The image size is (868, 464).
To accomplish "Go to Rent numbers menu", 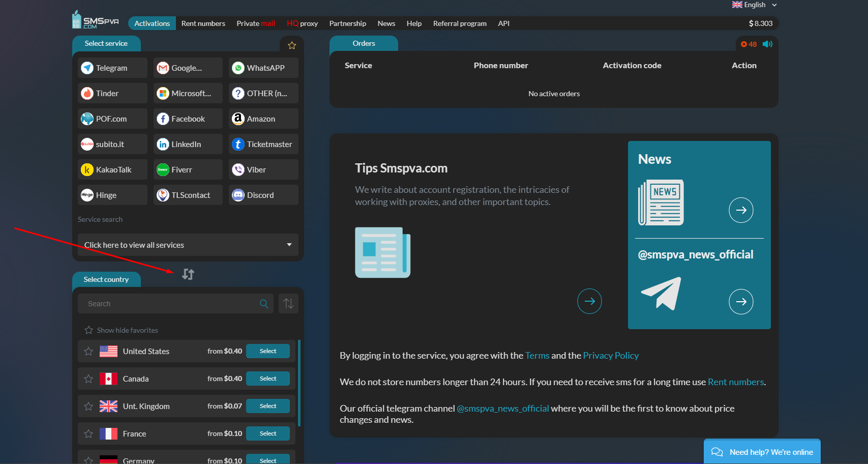I will point(203,23).
